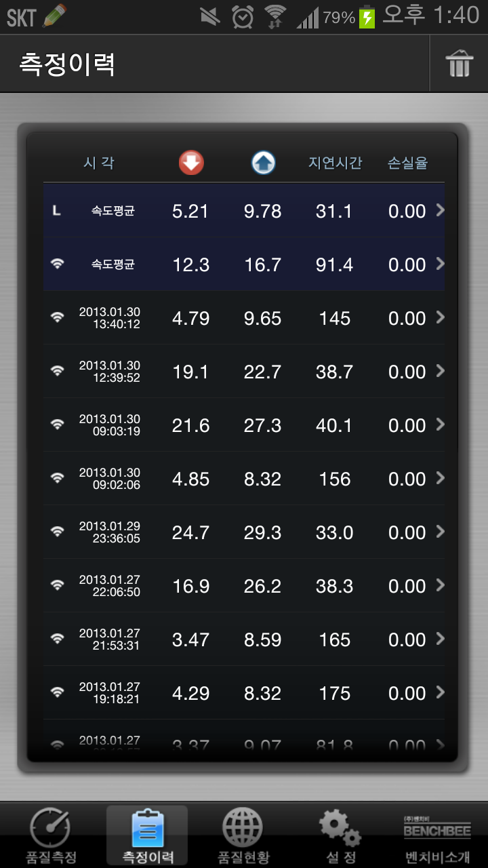Expand the LTE average row chevron
Viewport: 488px width, 868px height.
(440, 210)
